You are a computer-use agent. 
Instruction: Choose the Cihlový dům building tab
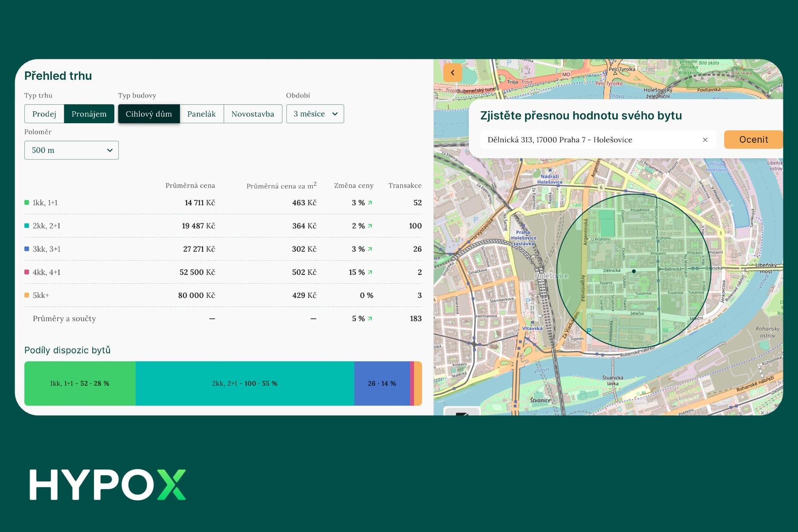click(149, 114)
